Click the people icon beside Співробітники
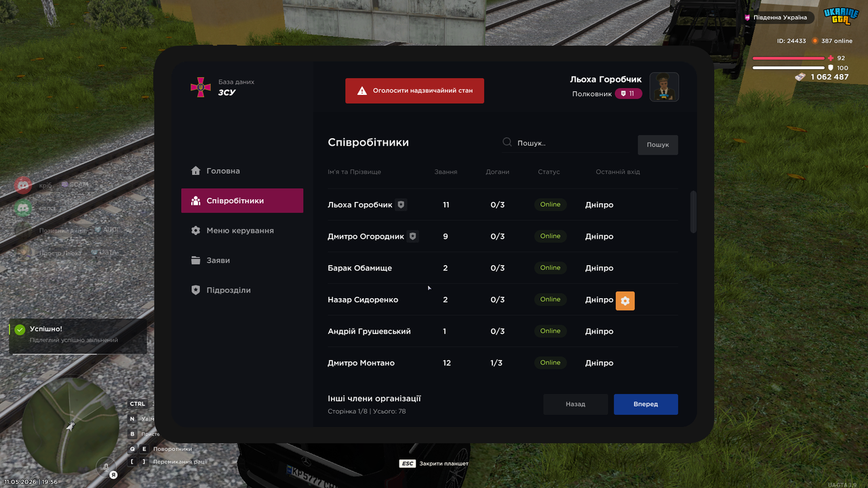The height and width of the screenshot is (488, 868). 196,201
